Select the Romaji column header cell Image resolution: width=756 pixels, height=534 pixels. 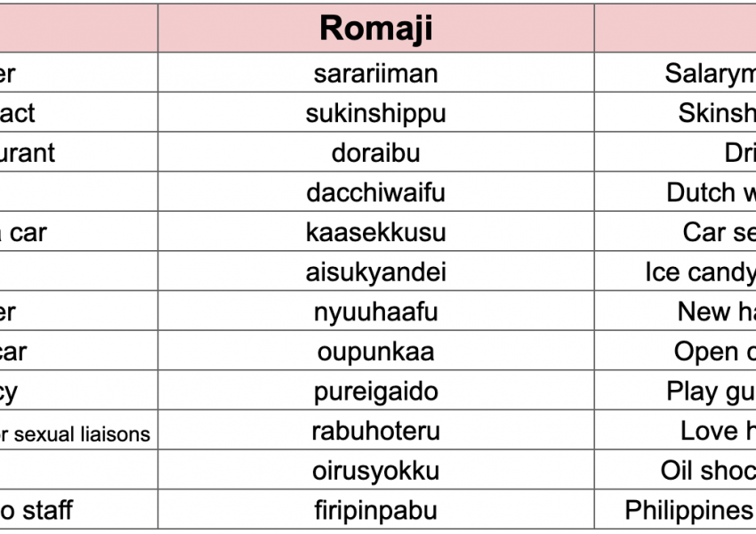click(x=375, y=28)
